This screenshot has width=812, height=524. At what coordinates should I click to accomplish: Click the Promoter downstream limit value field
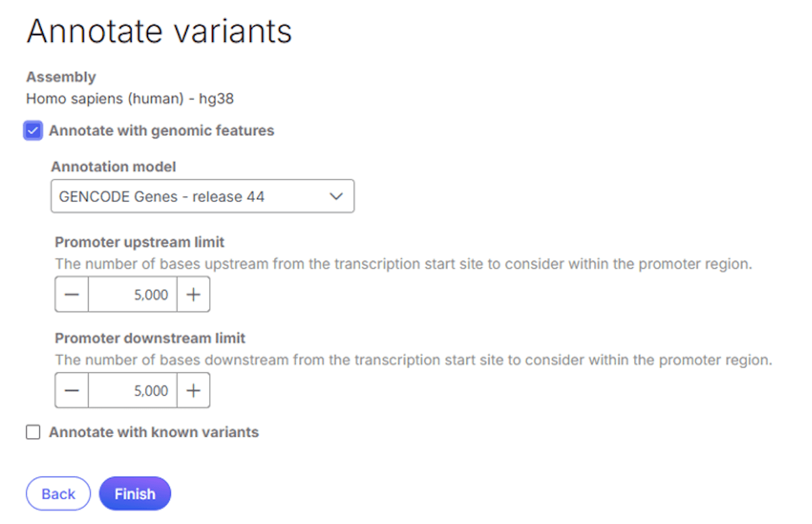coord(133,391)
